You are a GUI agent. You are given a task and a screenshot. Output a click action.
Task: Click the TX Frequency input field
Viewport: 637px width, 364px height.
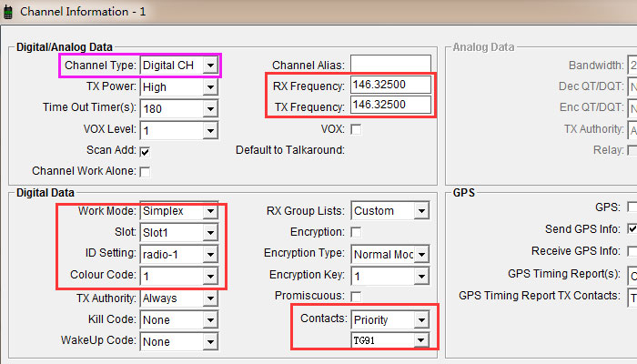[x=390, y=106]
